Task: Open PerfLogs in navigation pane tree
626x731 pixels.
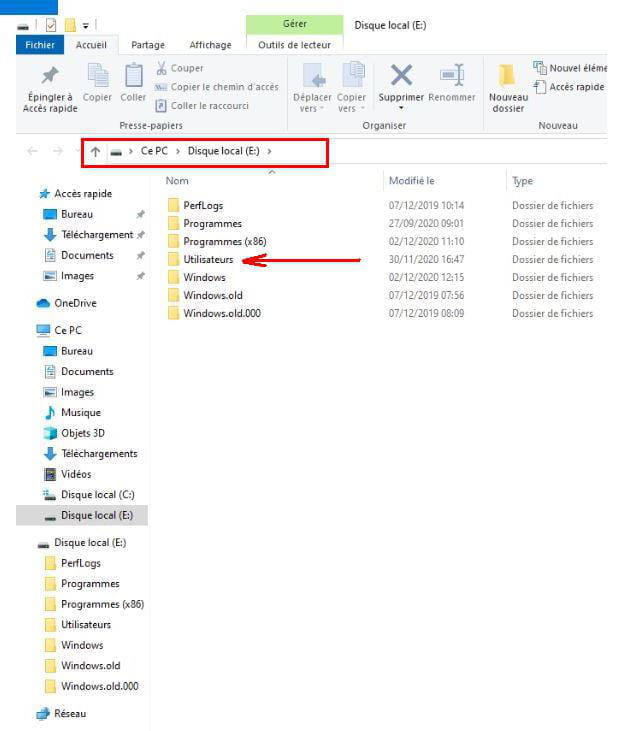Action: [81, 563]
